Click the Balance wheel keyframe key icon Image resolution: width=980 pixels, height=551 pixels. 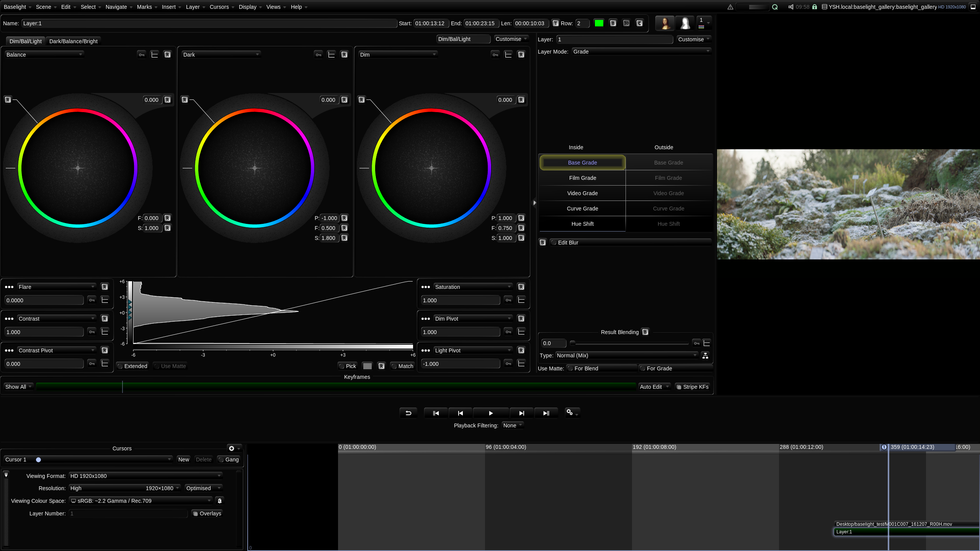(142, 55)
